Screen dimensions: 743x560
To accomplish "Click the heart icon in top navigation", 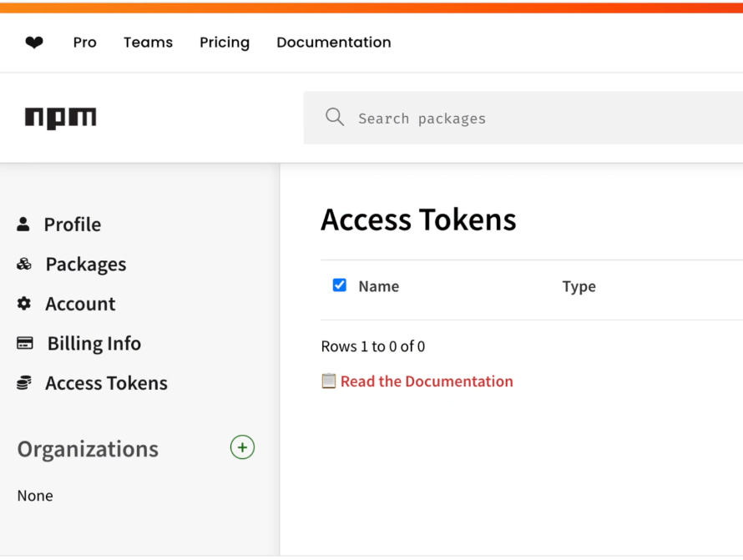I will point(34,42).
